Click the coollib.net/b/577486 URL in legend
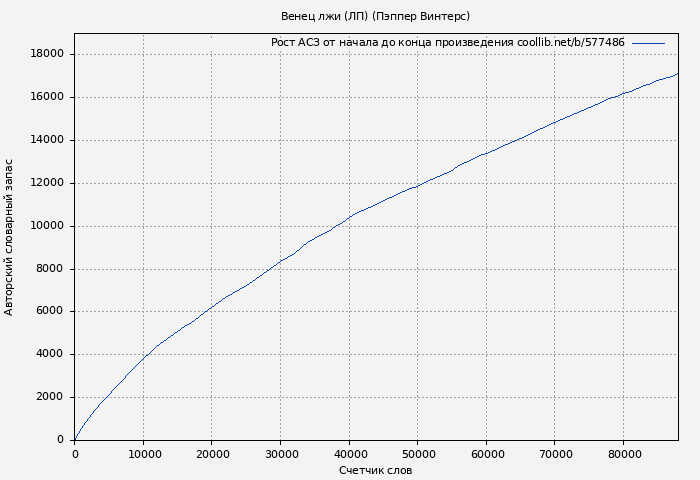This screenshot has width=700, height=480. point(571,43)
